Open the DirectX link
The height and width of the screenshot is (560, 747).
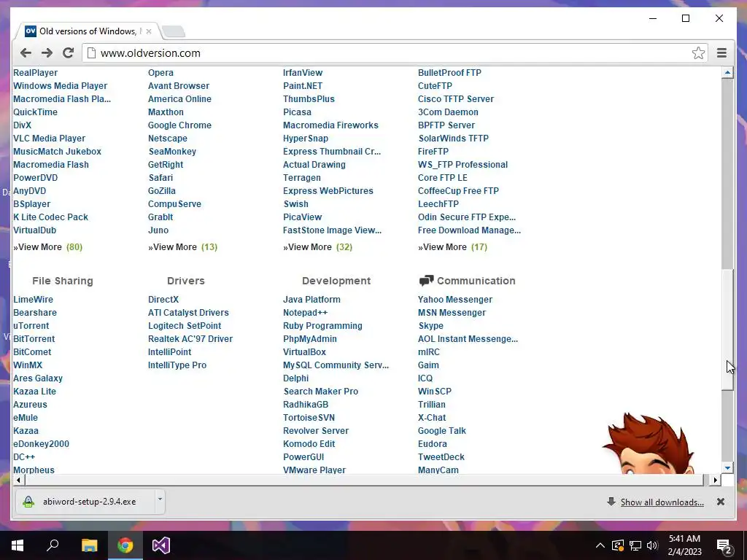[163, 300]
